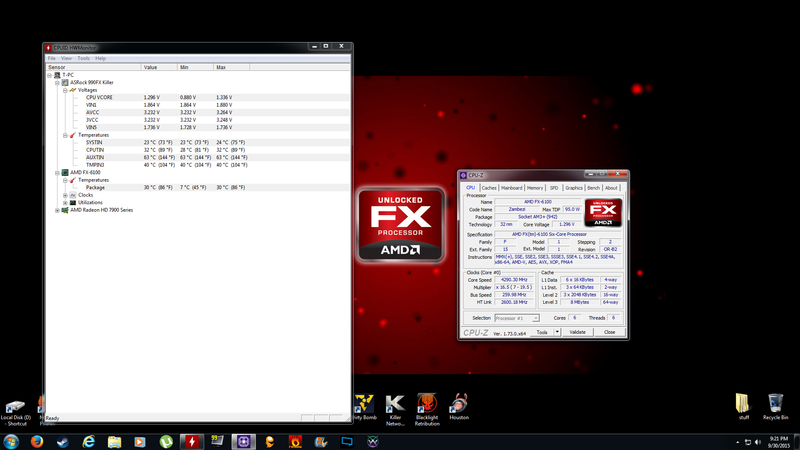Collapse the T-PC root node in HWMonitor

tap(49, 75)
